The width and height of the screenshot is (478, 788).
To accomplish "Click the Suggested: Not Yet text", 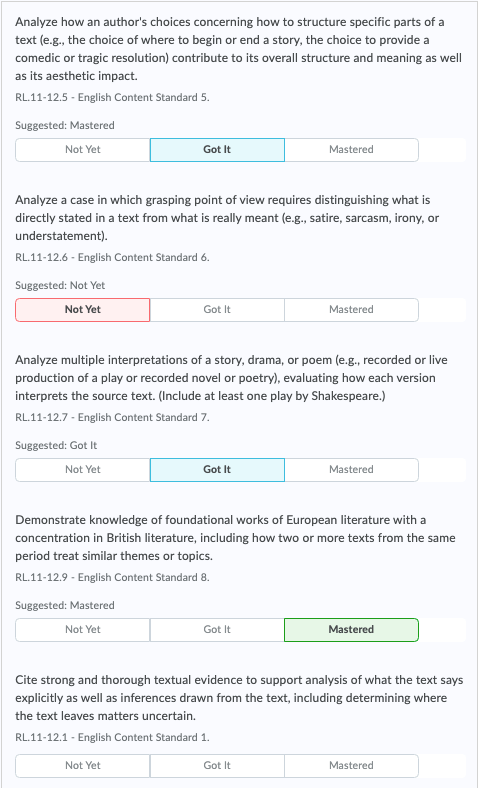I will click(60, 285).
